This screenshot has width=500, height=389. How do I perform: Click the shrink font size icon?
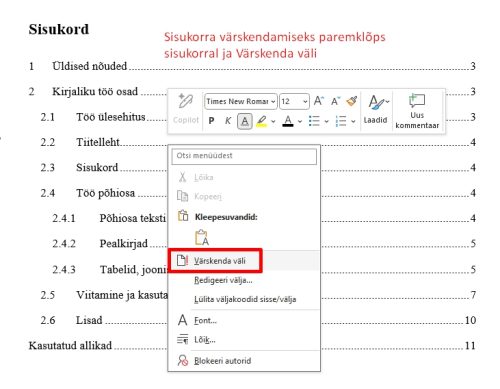point(335,101)
